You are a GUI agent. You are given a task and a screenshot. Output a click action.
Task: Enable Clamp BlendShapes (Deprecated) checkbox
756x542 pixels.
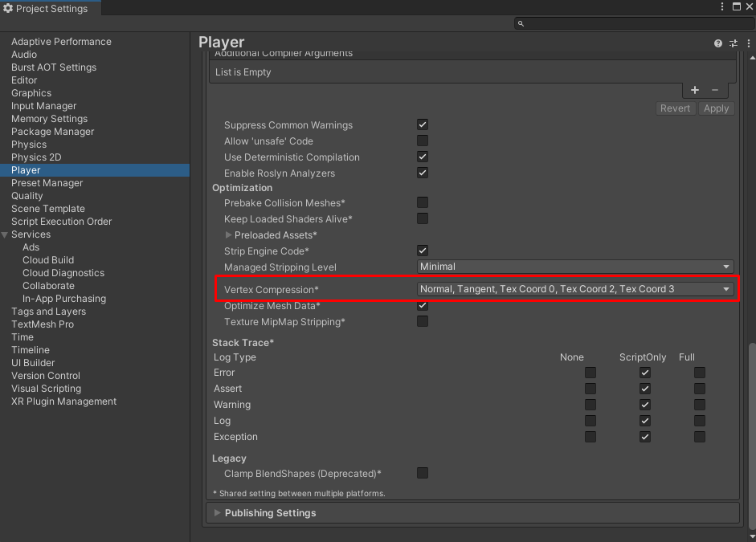pos(423,473)
